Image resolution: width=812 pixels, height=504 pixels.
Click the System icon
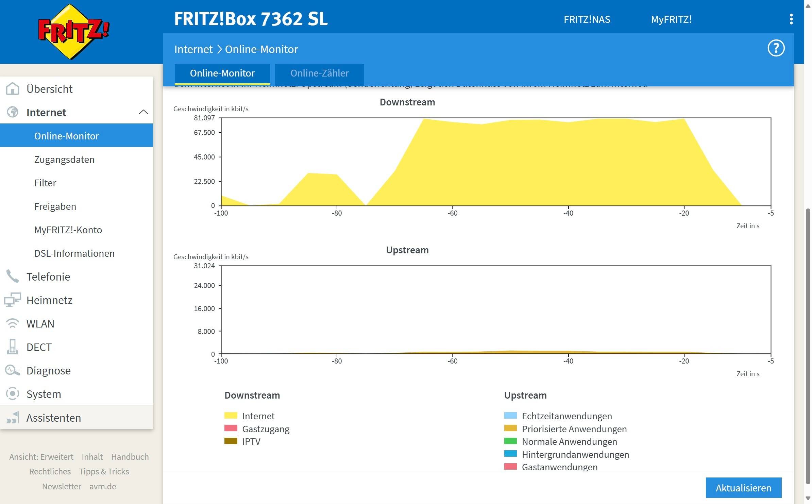(13, 394)
